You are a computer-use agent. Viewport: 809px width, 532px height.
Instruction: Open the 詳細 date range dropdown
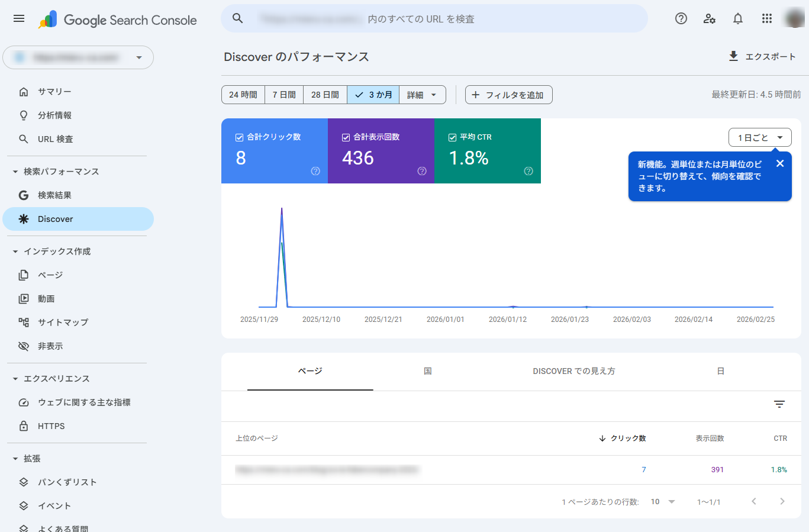[x=423, y=95]
